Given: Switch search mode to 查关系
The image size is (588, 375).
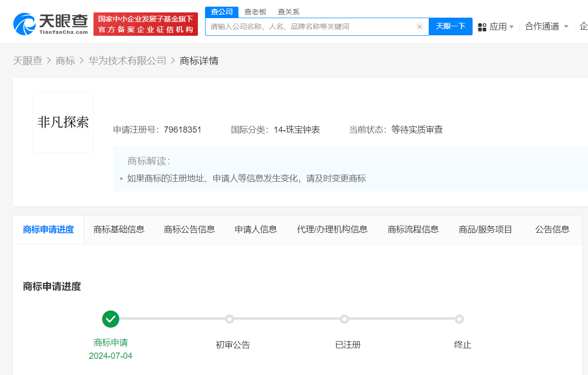Looking at the screenshot, I should pyautogui.click(x=288, y=11).
